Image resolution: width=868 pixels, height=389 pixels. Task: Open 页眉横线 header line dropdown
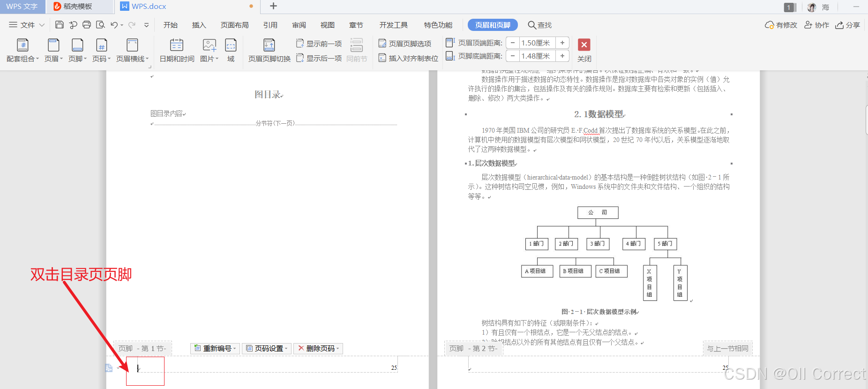click(x=132, y=51)
